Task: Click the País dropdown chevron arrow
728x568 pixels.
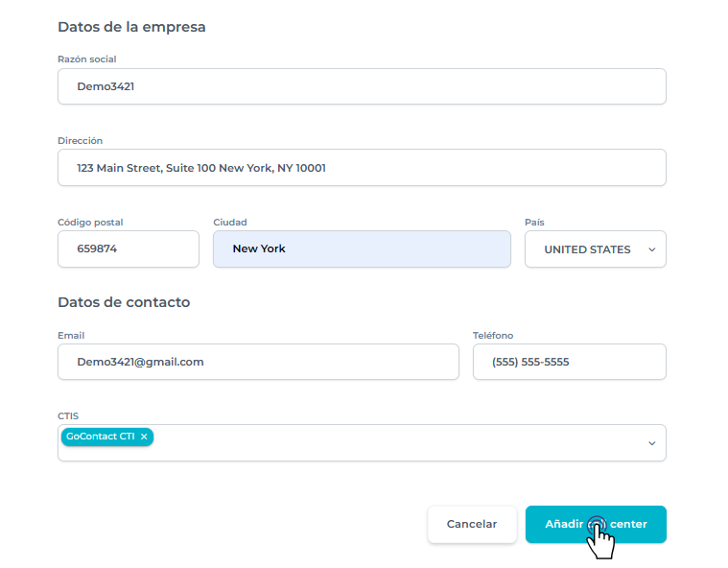Action: [652, 249]
